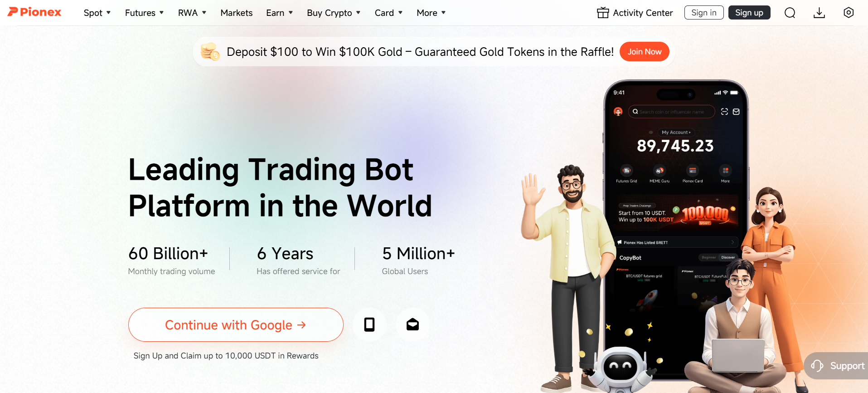
Task: Open the Earn dropdown menu
Action: (x=279, y=13)
